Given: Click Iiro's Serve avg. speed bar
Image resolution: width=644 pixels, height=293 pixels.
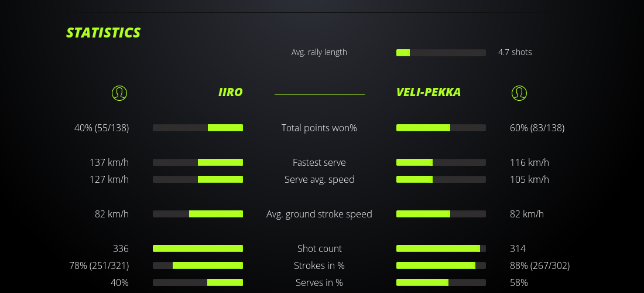Looking at the screenshot, I should coord(198,179).
